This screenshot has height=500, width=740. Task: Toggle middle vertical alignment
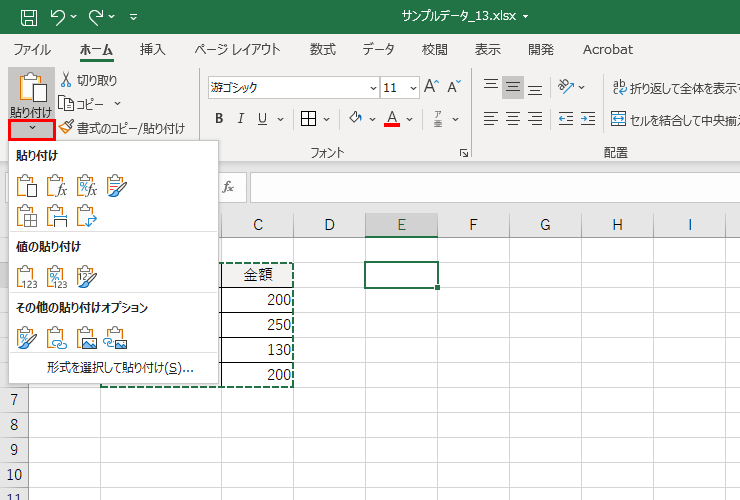click(513, 87)
